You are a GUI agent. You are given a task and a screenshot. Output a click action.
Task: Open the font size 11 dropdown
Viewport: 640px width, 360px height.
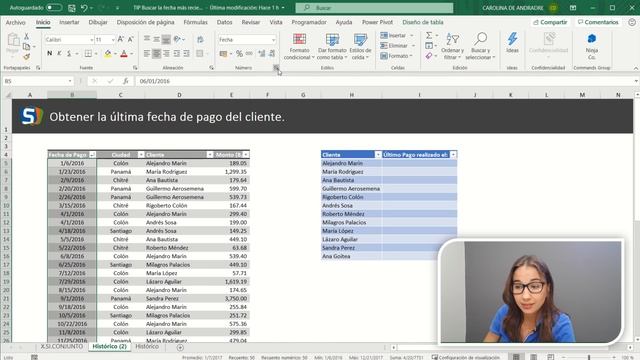pos(113,40)
